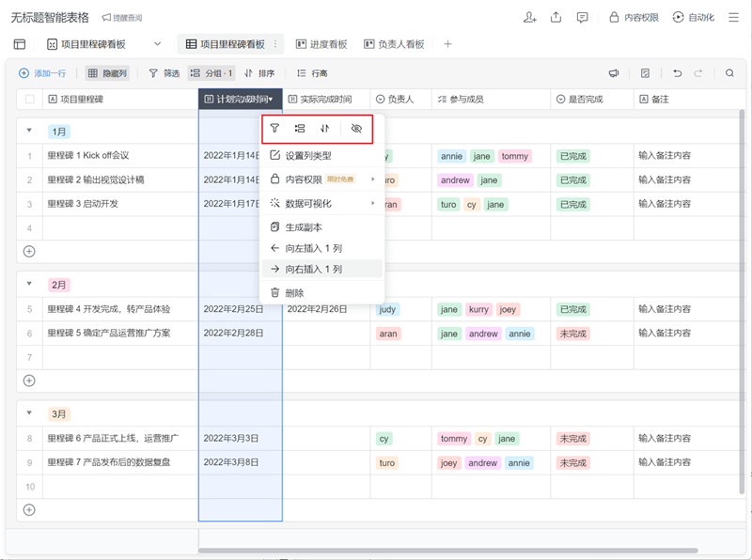Toggle the select-all checkbox in the header row
This screenshot has height=560, width=752.
[x=29, y=99]
